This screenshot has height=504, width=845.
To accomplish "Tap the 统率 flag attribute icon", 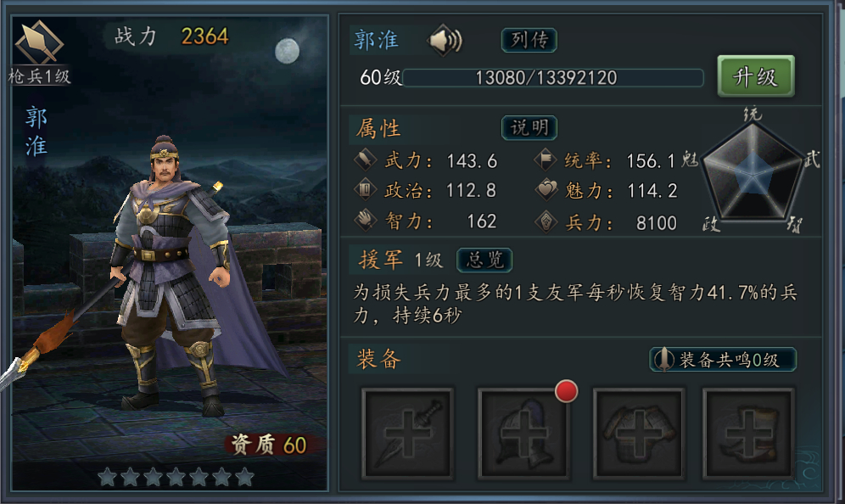I will pos(546,160).
